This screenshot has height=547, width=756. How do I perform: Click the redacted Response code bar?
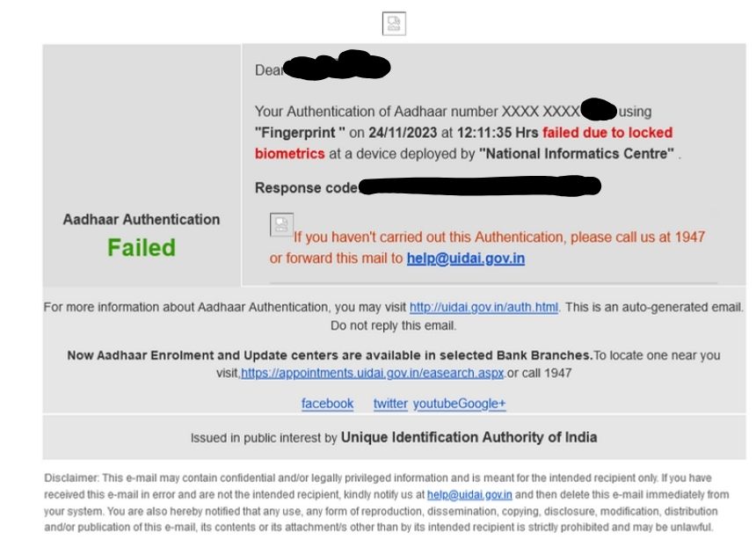point(480,186)
